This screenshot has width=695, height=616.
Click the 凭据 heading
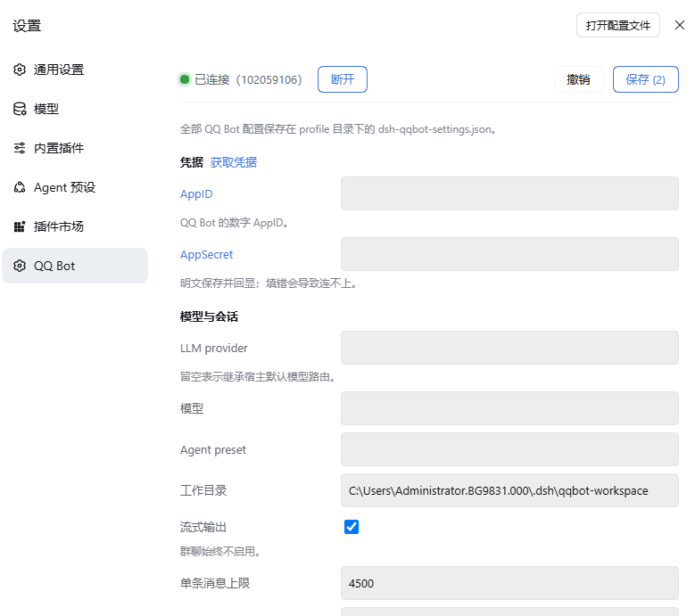click(x=192, y=162)
